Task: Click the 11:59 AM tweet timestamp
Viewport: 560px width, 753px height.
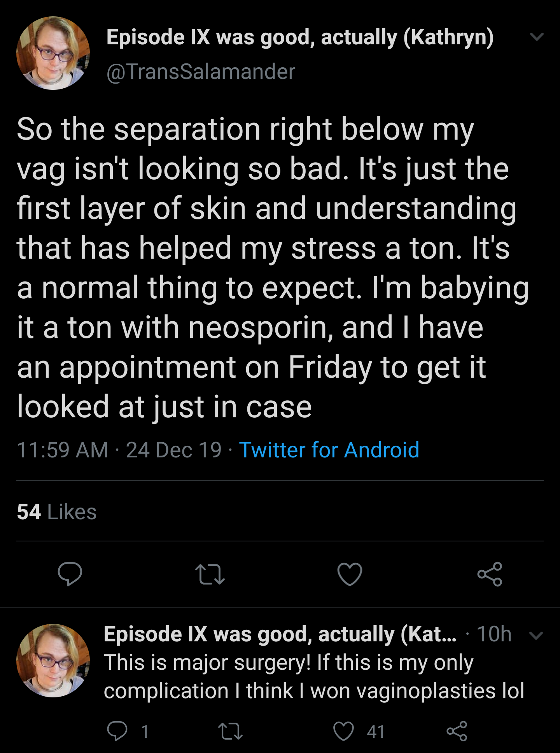Action: [62, 450]
